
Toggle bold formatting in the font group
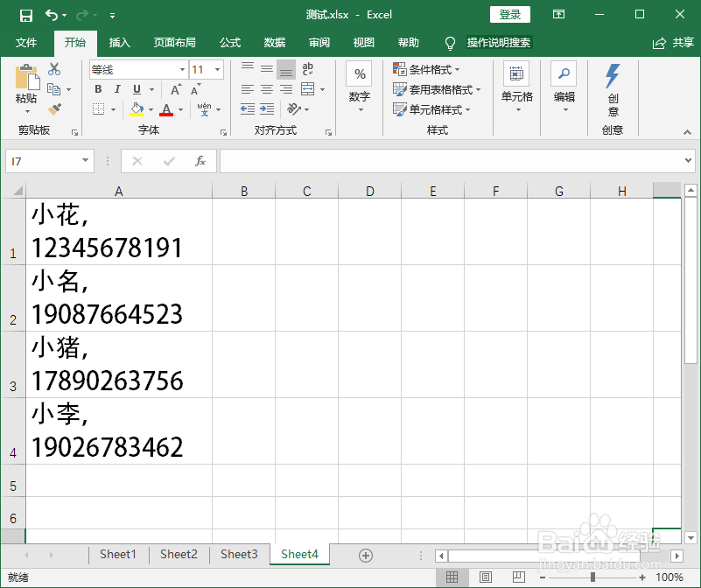click(x=97, y=89)
